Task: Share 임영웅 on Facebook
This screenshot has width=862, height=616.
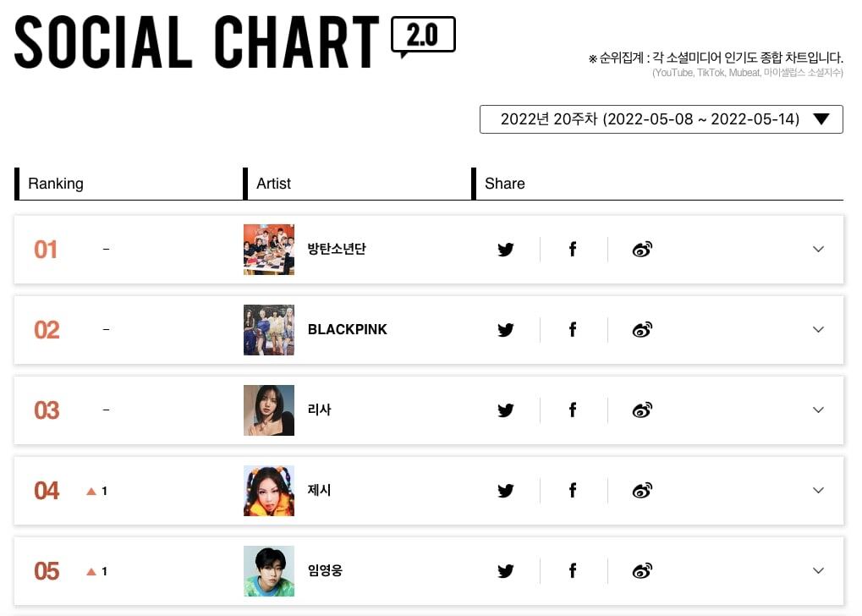Action: coord(573,571)
